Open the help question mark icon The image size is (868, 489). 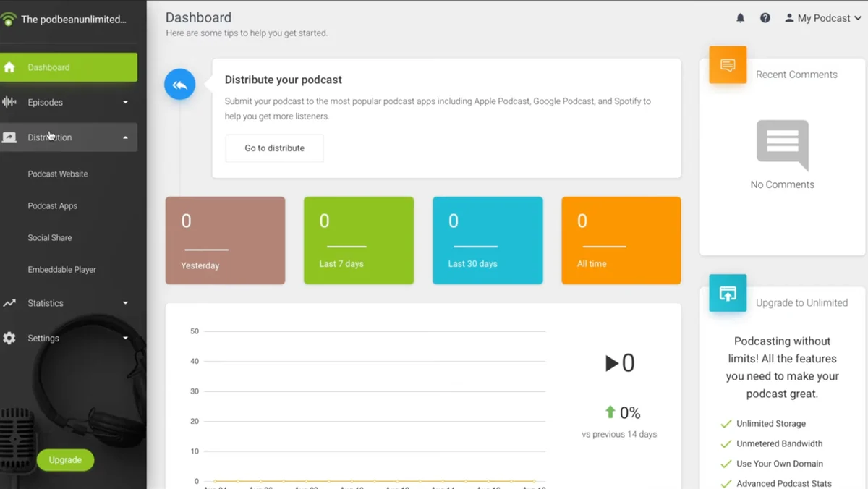point(765,18)
